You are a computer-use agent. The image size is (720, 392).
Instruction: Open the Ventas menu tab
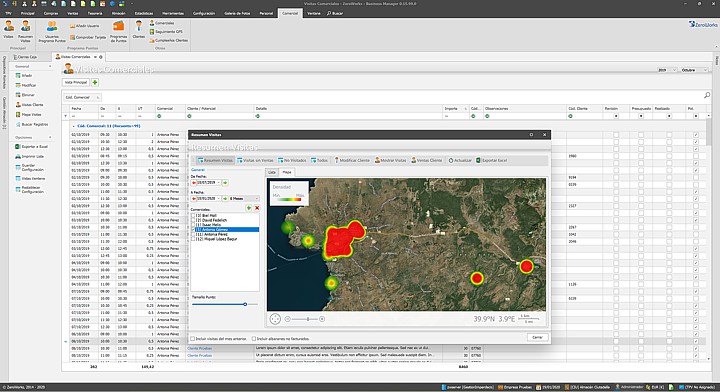point(73,13)
